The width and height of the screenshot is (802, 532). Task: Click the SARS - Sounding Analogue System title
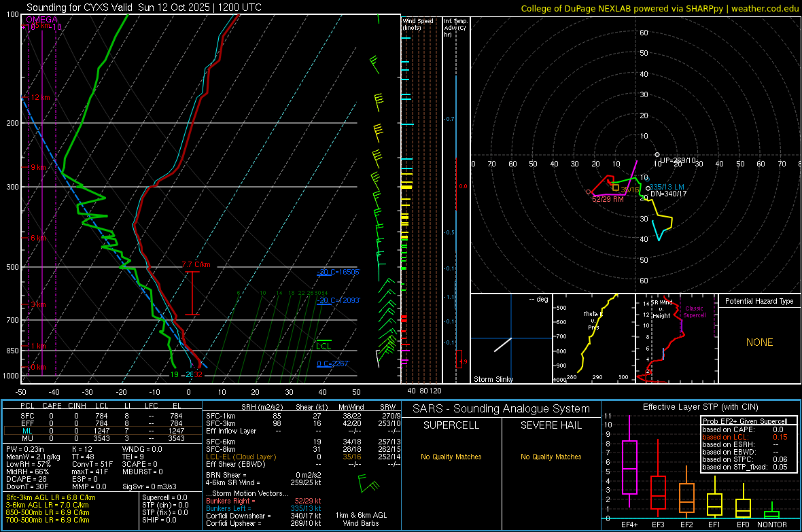(x=502, y=408)
